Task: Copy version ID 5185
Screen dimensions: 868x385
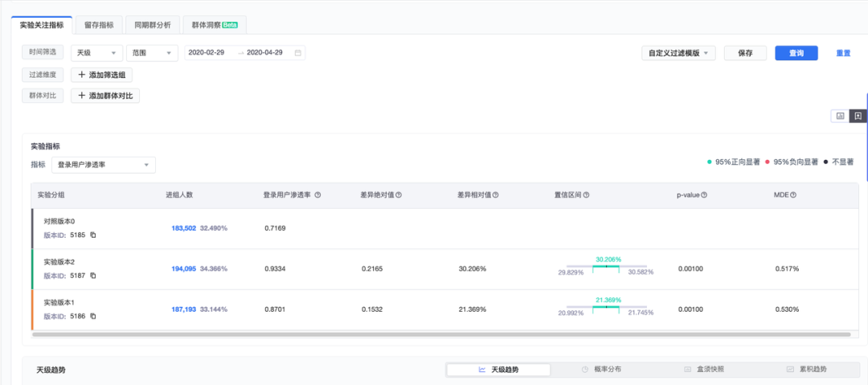Action: [93, 235]
